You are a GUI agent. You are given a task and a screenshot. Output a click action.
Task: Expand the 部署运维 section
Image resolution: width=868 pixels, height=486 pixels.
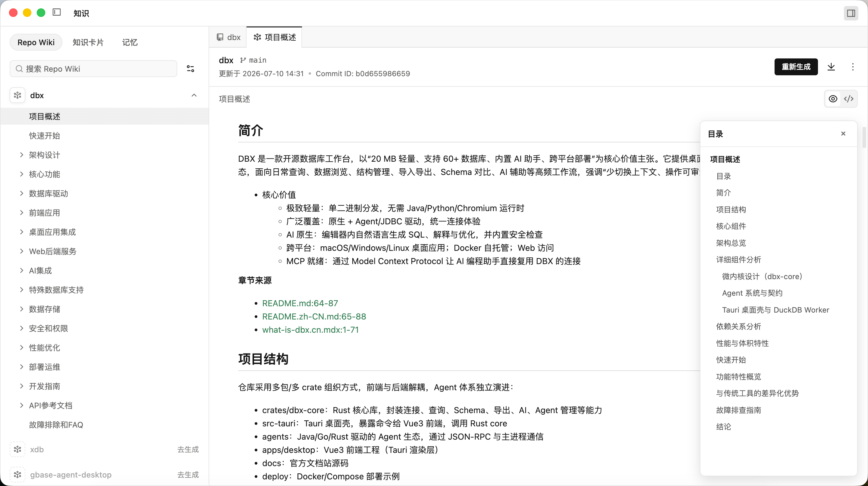[x=22, y=367]
